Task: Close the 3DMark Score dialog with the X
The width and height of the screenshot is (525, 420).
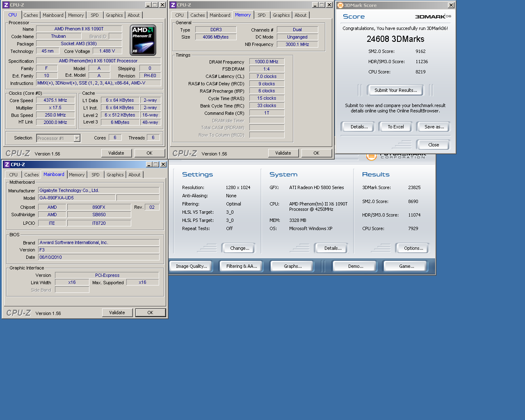Action: point(451,5)
